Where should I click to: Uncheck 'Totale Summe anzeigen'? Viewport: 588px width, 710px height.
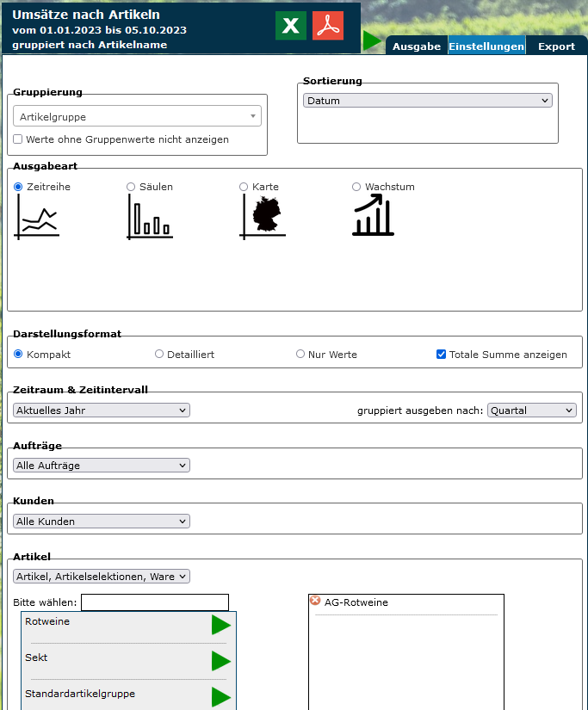pos(442,354)
